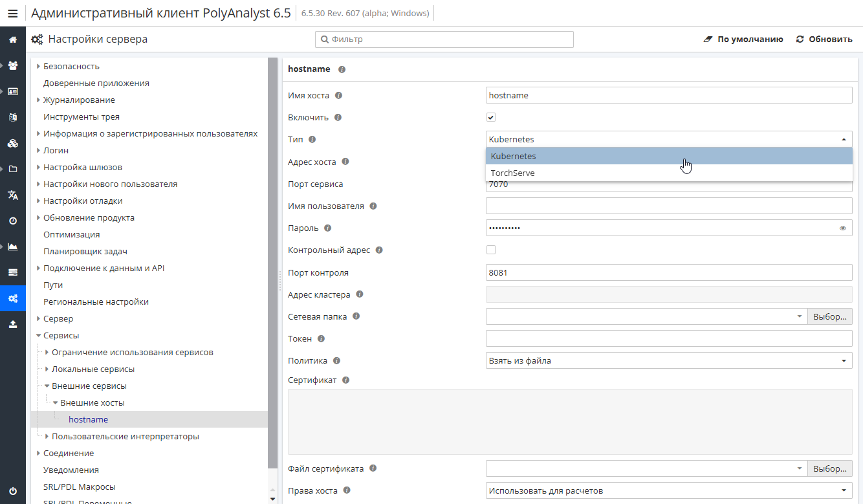The image size is (863, 504).
Task: Expand the Журналирование tree node
Action: coord(38,100)
